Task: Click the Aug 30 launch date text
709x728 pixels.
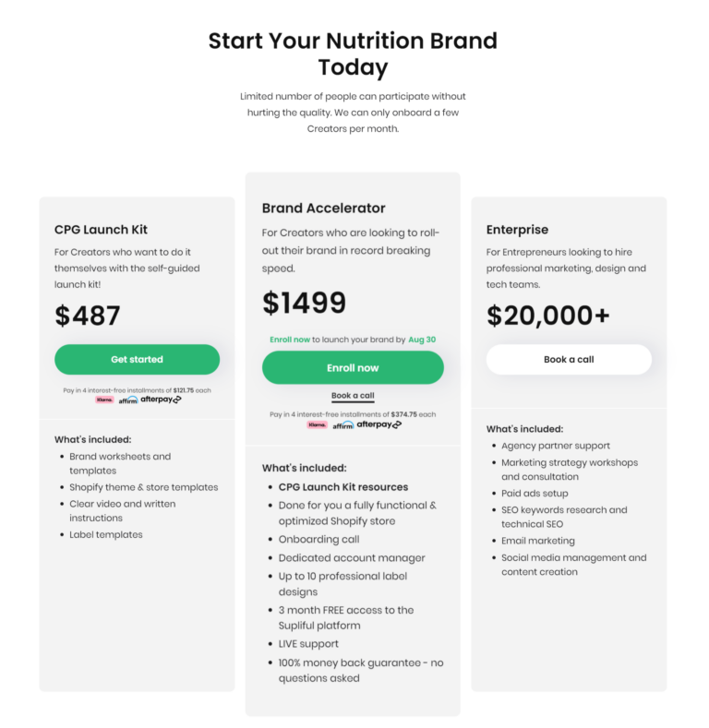Action: (422, 340)
